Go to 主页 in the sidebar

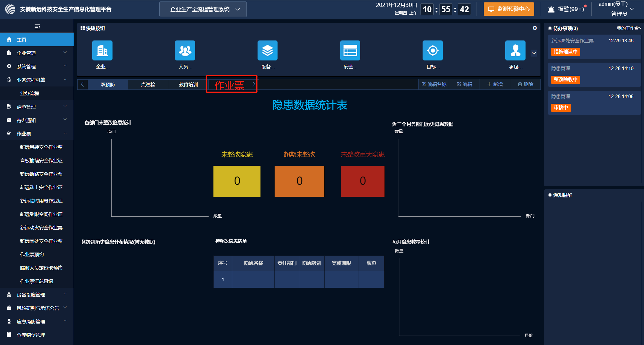tap(37, 40)
